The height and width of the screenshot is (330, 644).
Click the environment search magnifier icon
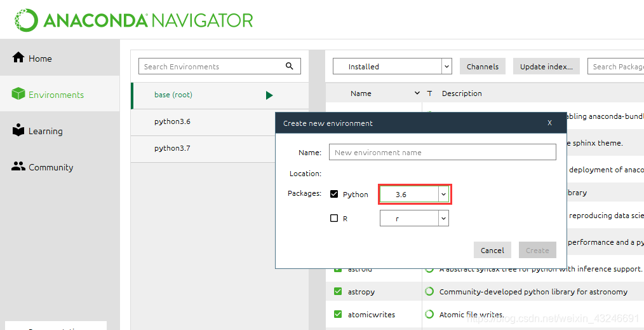pos(290,65)
